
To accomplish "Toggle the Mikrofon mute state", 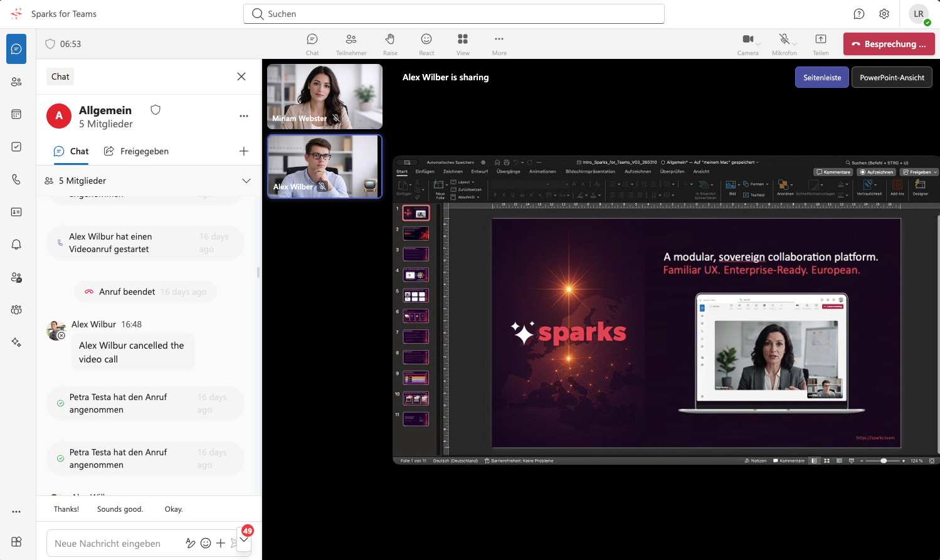I will point(784,44).
